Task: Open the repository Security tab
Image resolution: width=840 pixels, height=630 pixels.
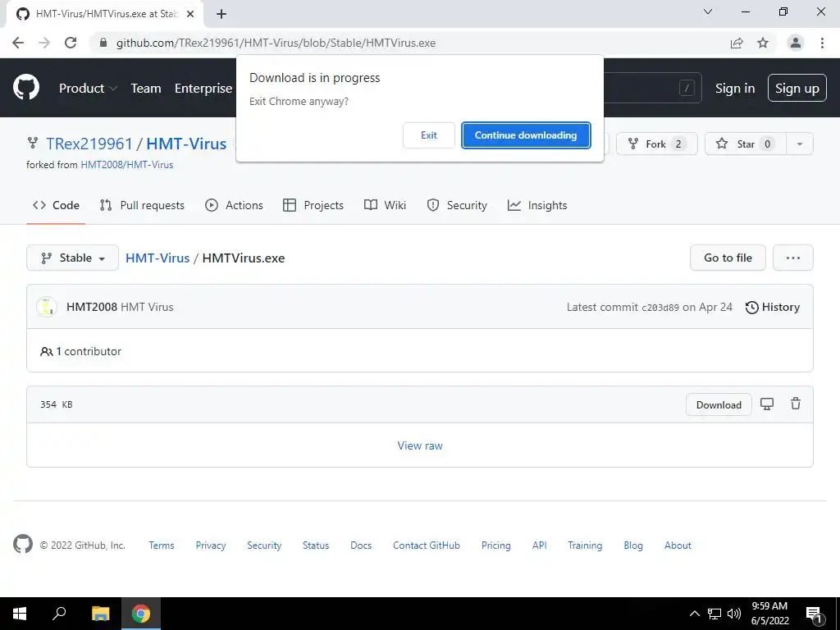Action: 457,205
